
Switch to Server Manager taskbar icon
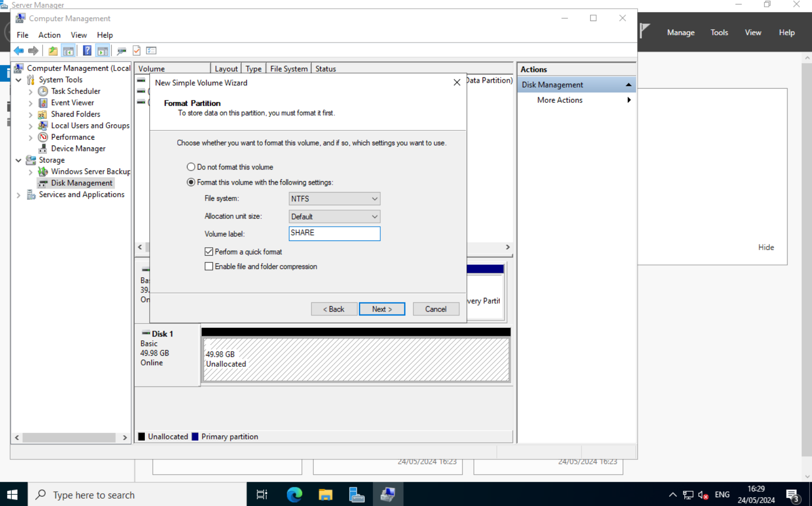tap(357, 495)
